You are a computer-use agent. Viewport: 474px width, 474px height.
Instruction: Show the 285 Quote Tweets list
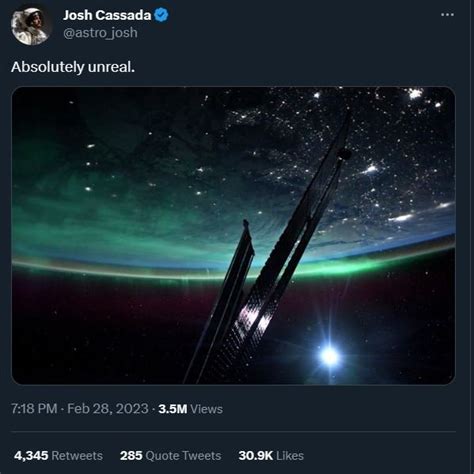(171, 455)
